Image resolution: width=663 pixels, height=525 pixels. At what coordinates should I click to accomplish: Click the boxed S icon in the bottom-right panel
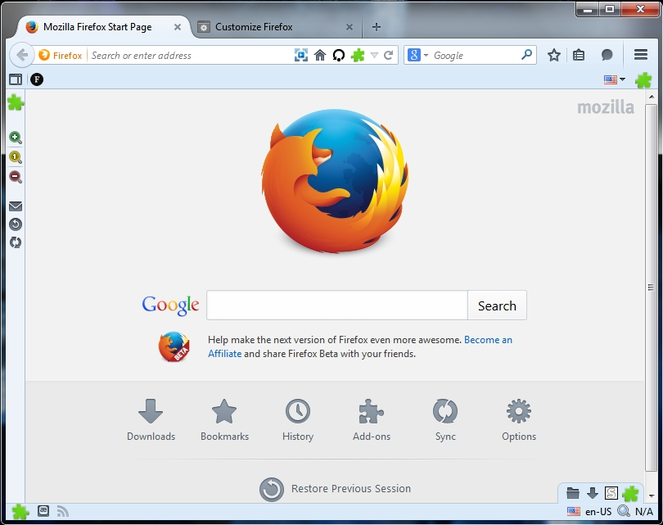point(611,493)
